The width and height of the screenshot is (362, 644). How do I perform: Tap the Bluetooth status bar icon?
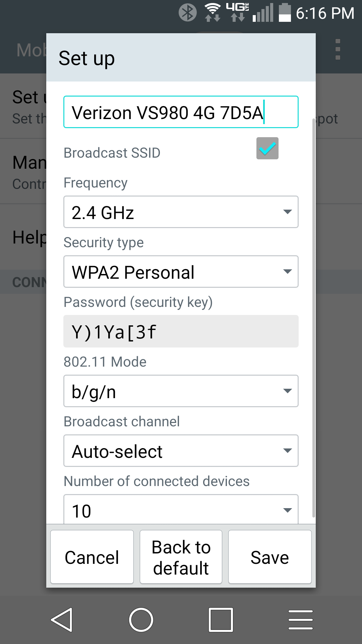tap(188, 12)
